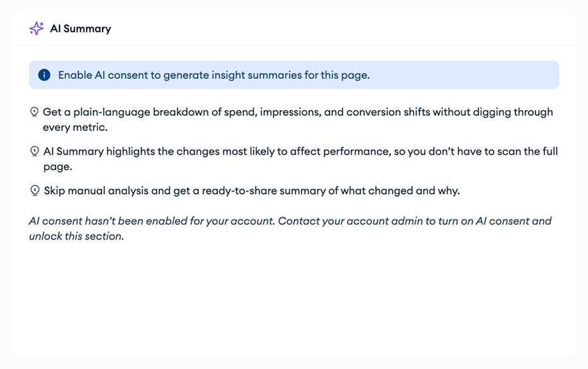Click the purple sparkle AI Summary icon
Image resolution: width=588 pixels, height=369 pixels.
[37, 28]
